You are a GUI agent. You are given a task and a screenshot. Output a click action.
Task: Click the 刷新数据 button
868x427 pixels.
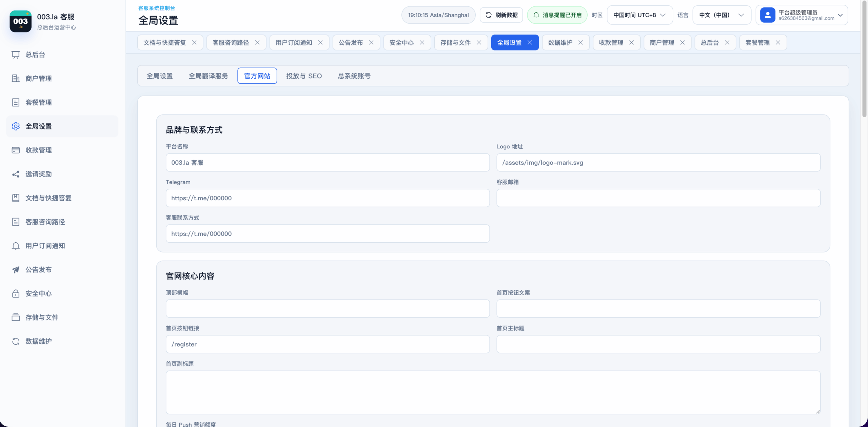click(501, 15)
